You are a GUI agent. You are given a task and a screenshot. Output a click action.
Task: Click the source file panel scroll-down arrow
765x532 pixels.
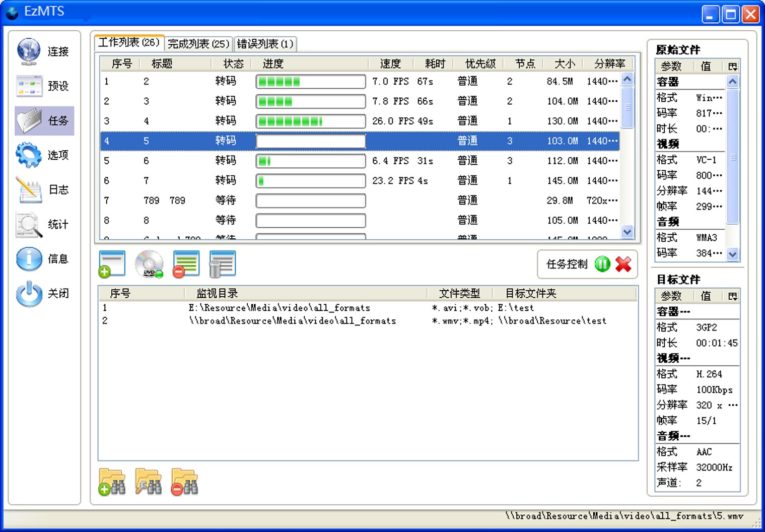[x=733, y=254]
